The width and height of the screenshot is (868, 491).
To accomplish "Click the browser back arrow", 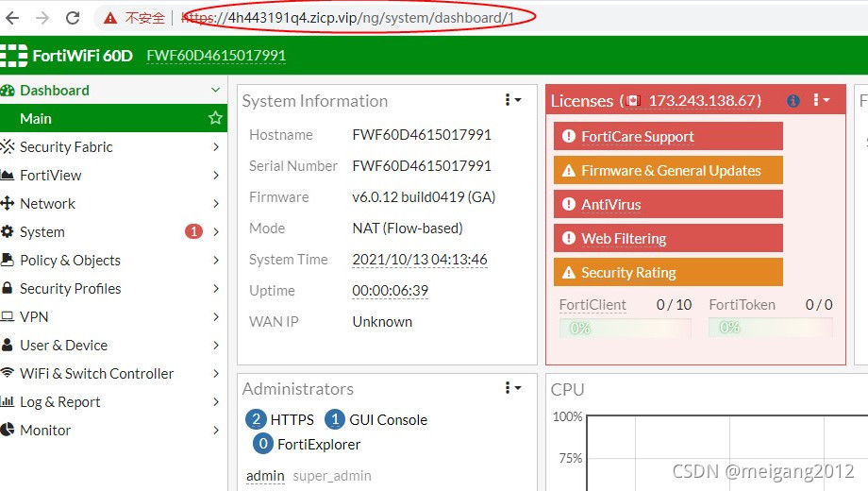I will [12, 18].
